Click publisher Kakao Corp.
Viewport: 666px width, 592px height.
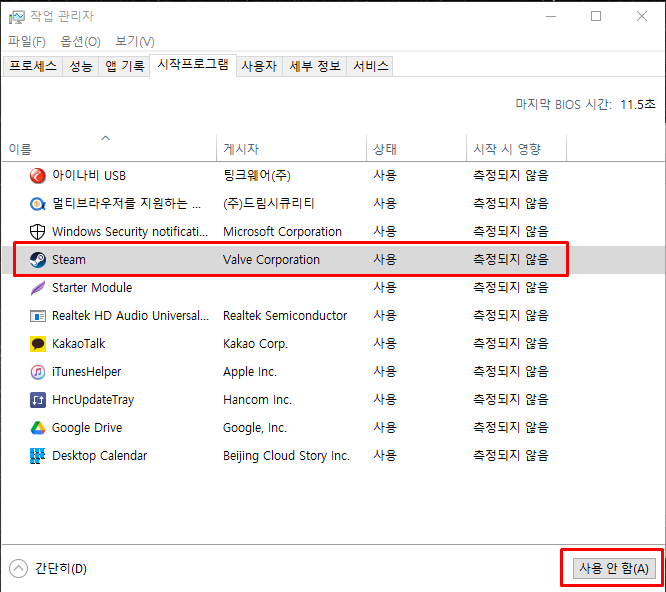click(x=255, y=344)
